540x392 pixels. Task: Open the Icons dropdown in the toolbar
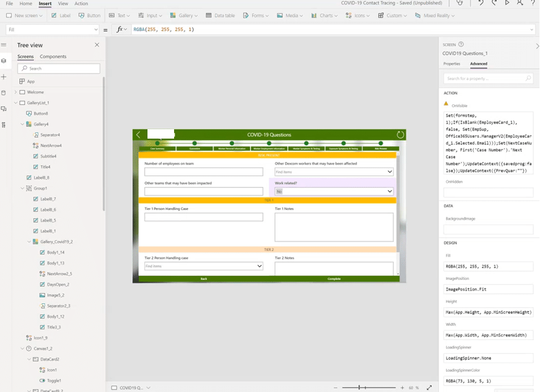click(x=358, y=16)
